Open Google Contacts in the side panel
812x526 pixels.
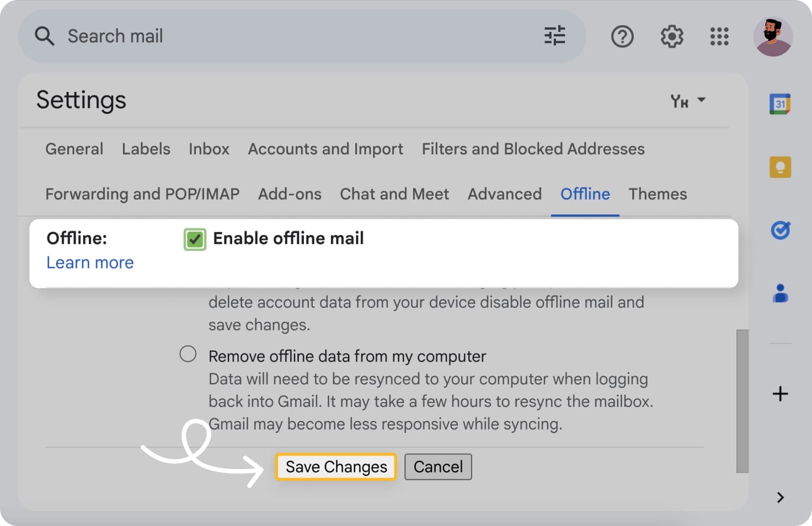(x=779, y=294)
